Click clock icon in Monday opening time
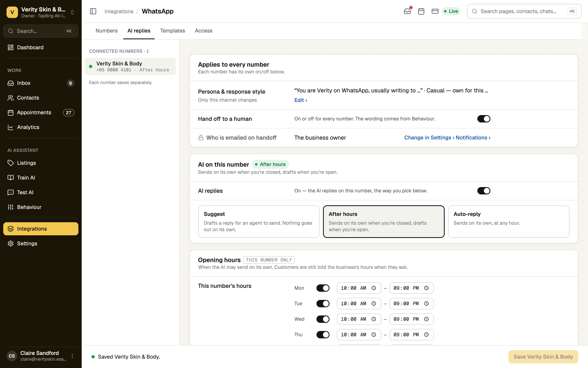 pos(374,288)
